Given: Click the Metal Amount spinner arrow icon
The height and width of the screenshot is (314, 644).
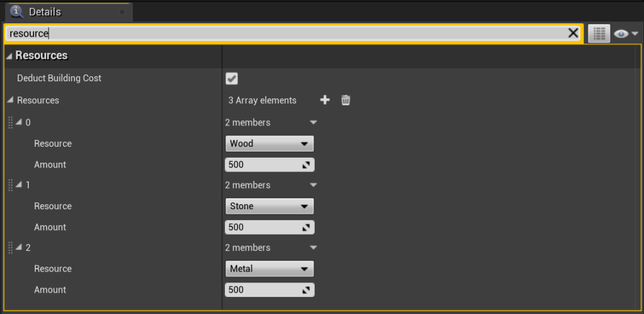Looking at the screenshot, I should pyautogui.click(x=306, y=290).
